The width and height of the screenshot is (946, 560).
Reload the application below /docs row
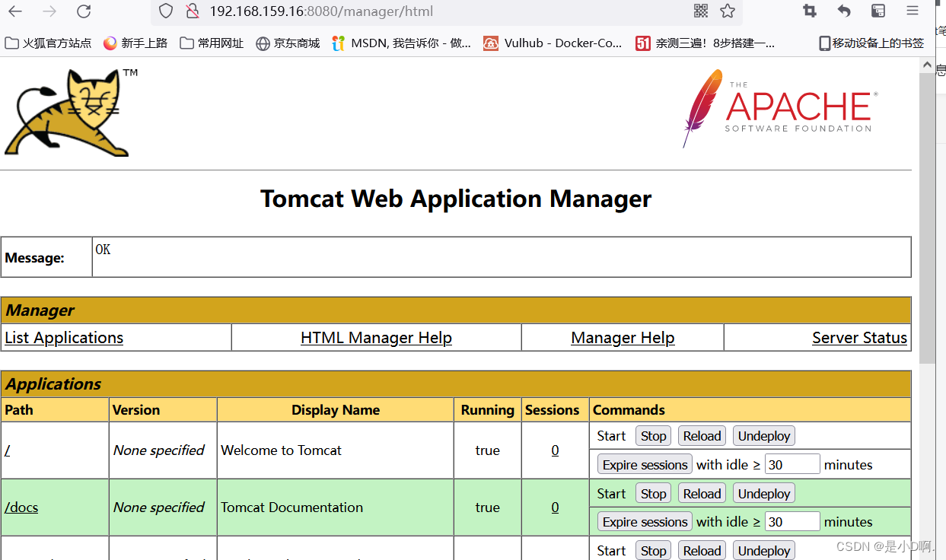702,551
